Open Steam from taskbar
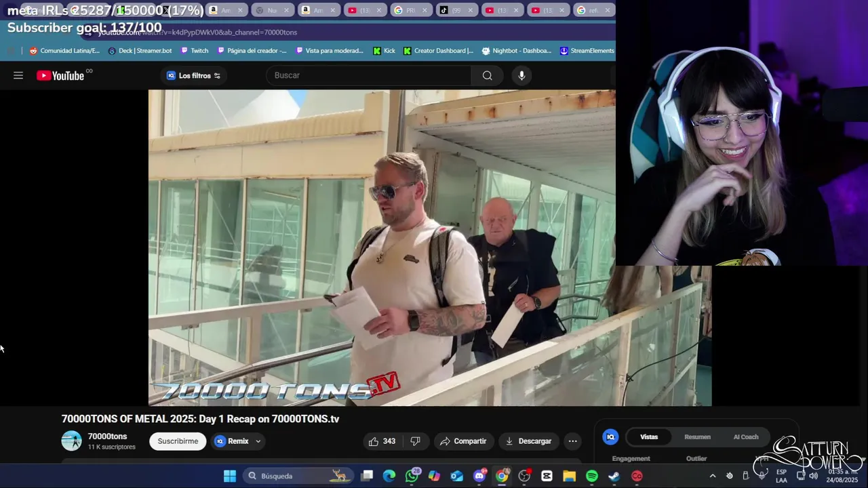 pyautogui.click(x=614, y=476)
